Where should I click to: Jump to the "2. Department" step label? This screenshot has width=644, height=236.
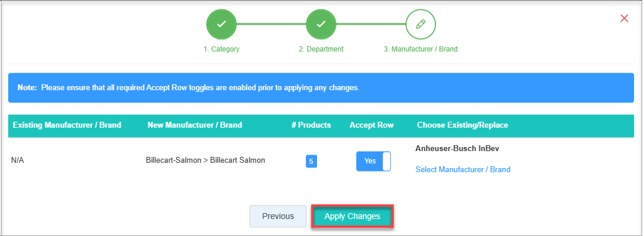(x=321, y=49)
